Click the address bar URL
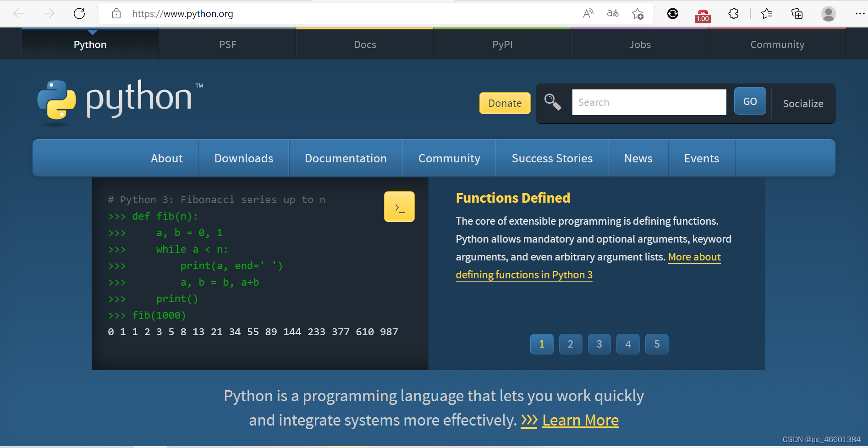This screenshot has width=868, height=448. (182, 14)
